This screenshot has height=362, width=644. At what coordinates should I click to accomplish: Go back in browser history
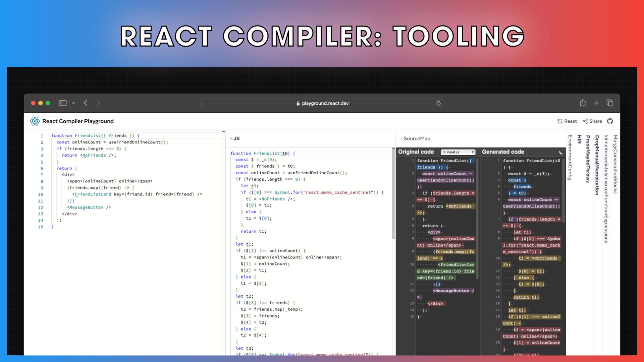tap(86, 103)
